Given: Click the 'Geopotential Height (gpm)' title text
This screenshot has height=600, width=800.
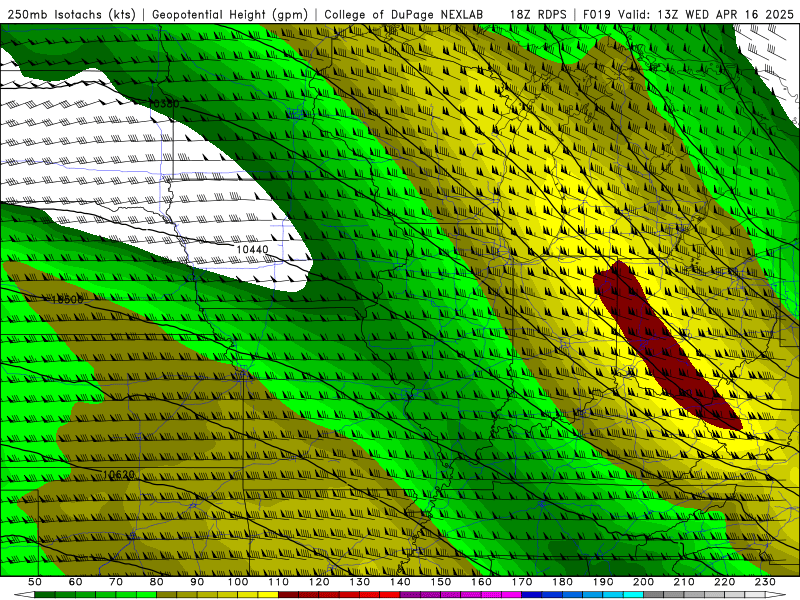Looking at the screenshot, I should coord(230,14).
